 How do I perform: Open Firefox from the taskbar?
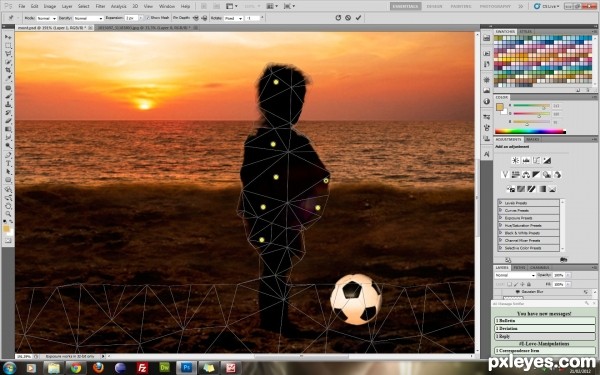pyautogui.click(x=98, y=368)
